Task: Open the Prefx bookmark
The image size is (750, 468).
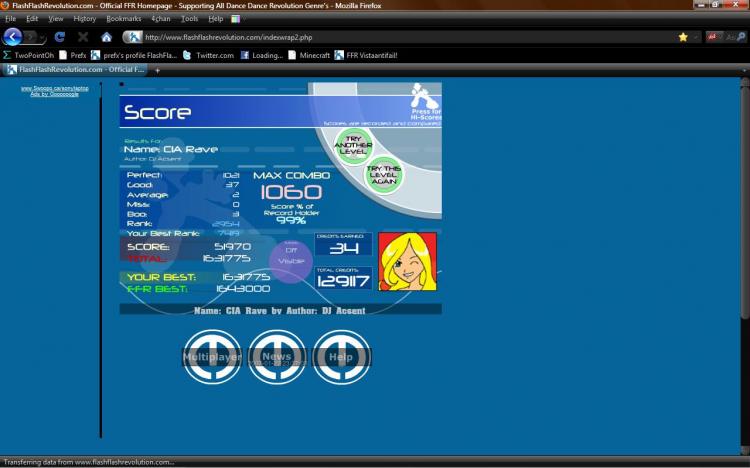Action: click(73, 55)
